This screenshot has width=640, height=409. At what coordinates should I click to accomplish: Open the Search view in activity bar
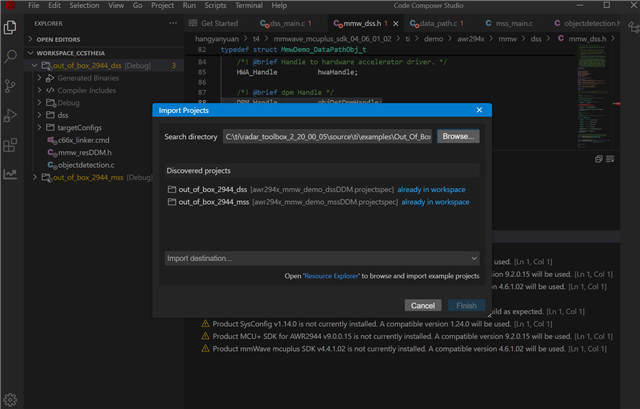tap(10, 56)
